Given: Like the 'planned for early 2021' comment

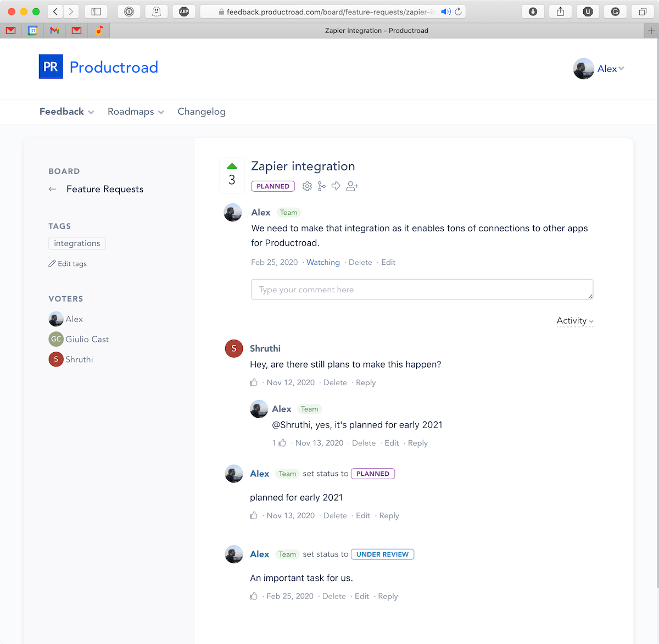Looking at the screenshot, I should click(254, 515).
